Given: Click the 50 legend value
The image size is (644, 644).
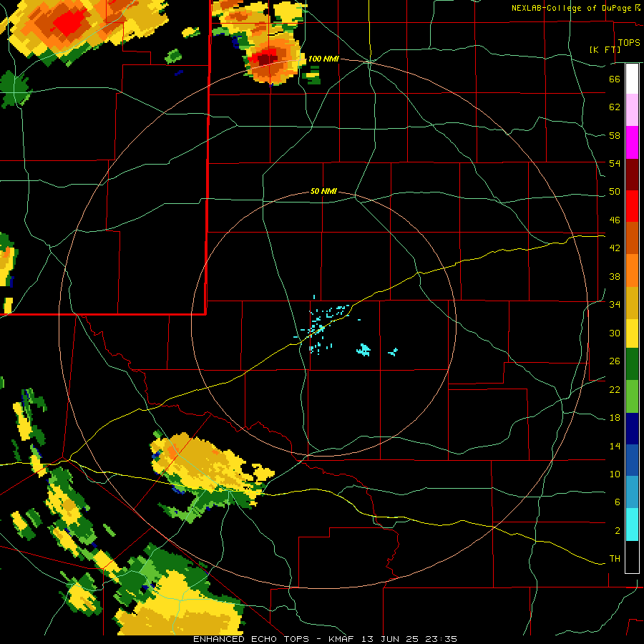Looking at the screenshot, I should point(615,192).
